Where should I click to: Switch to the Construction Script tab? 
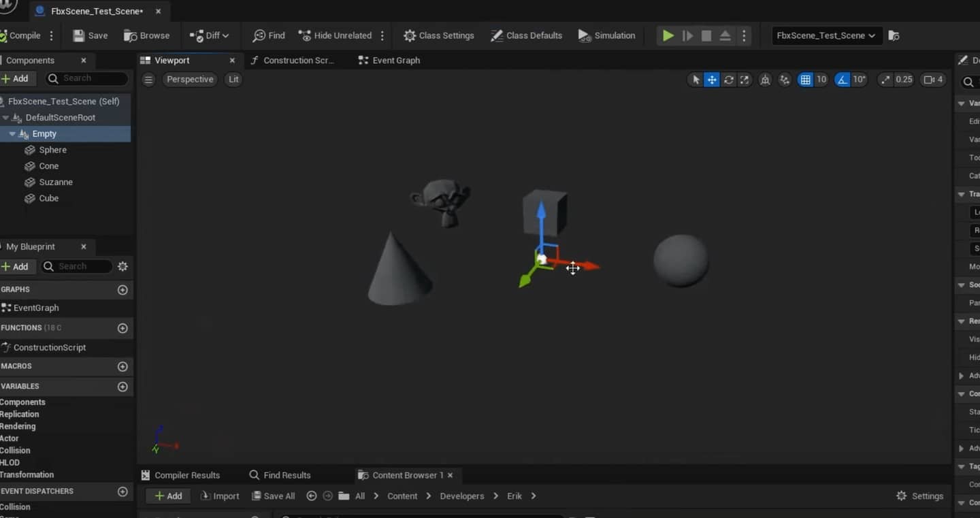point(293,61)
